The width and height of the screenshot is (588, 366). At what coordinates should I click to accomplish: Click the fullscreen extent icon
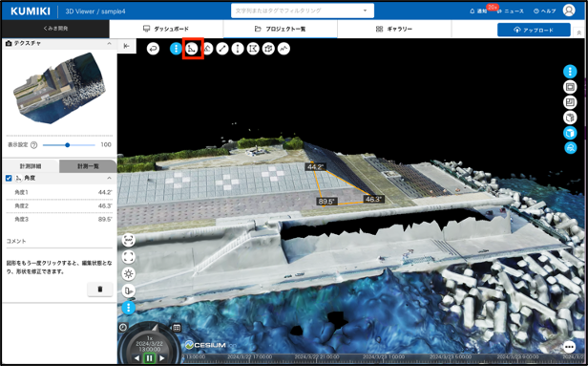point(128,257)
